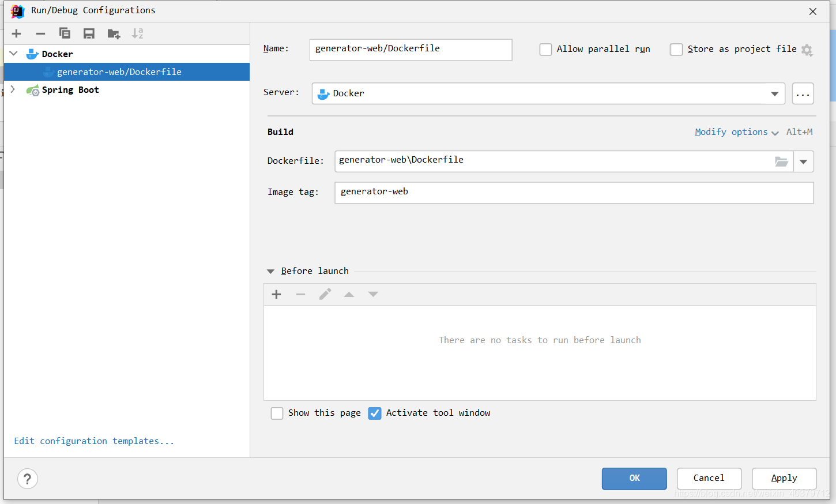
Task: Uncheck Activate tool window
Action: [375, 413]
